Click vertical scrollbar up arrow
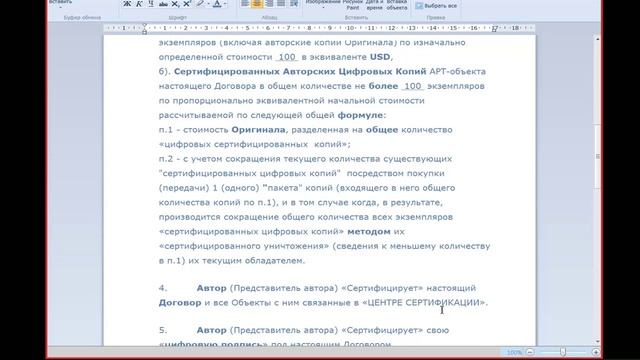 pyautogui.click(x=598, y=39)
